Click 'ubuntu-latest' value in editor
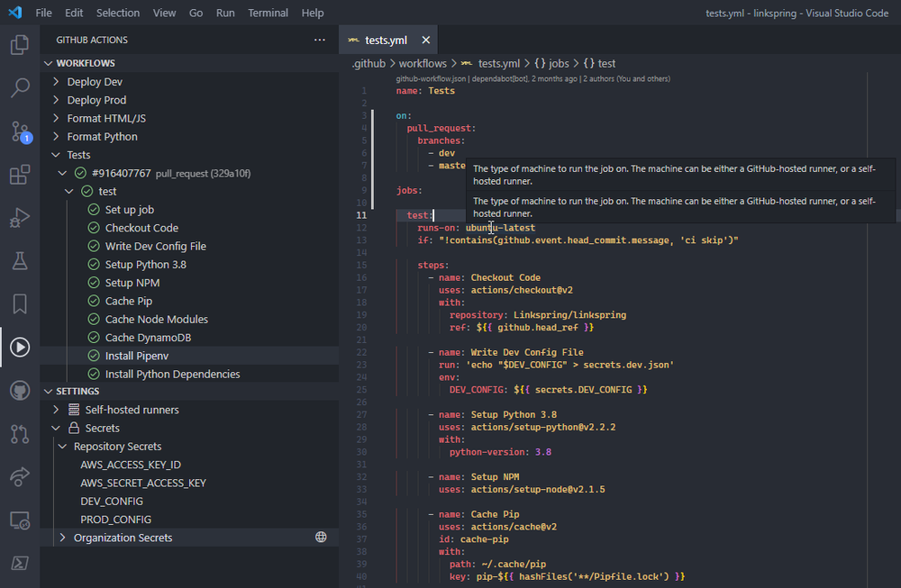The height and width of the screenshot is (588, 901). (x=500, y=228)
